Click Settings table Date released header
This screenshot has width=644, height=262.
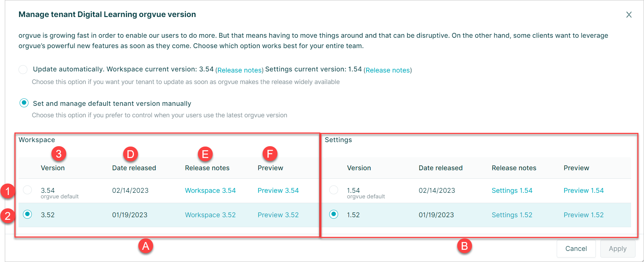coord(441,168)
